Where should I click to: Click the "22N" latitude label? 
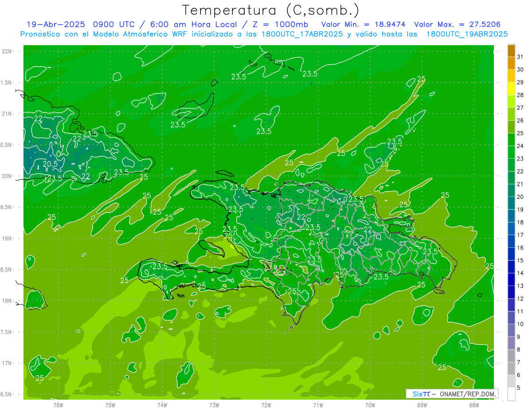pos(7,51)
